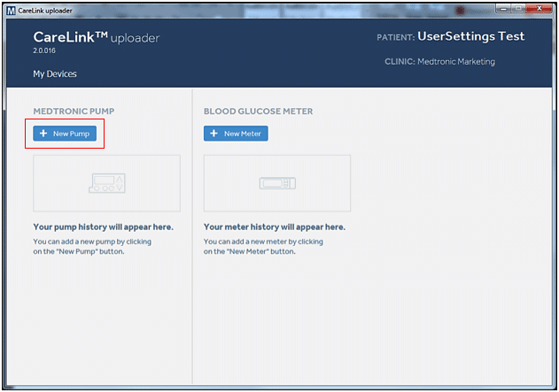The image size is (559, 392).
Task: Click the meter placeholder image
Action: [x=277, y=183]
